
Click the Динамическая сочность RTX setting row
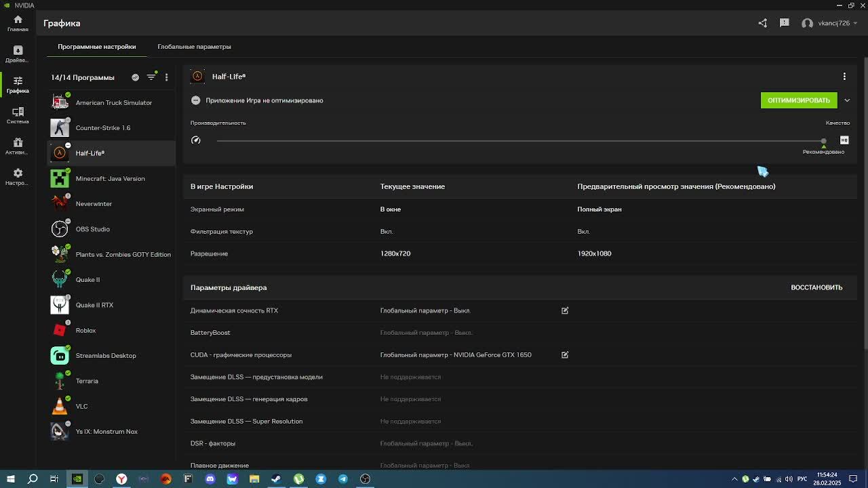[520, 310]
